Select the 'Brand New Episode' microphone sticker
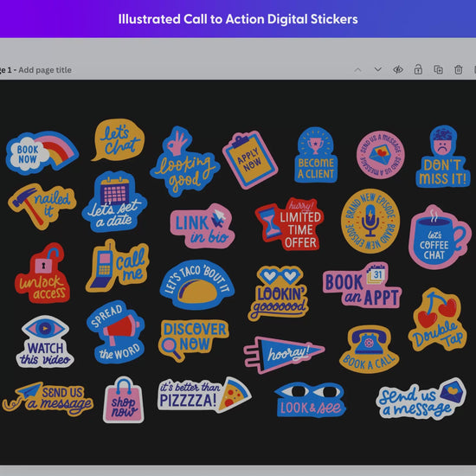This screenshot has width=476, height=476. (x=370, y=221)
